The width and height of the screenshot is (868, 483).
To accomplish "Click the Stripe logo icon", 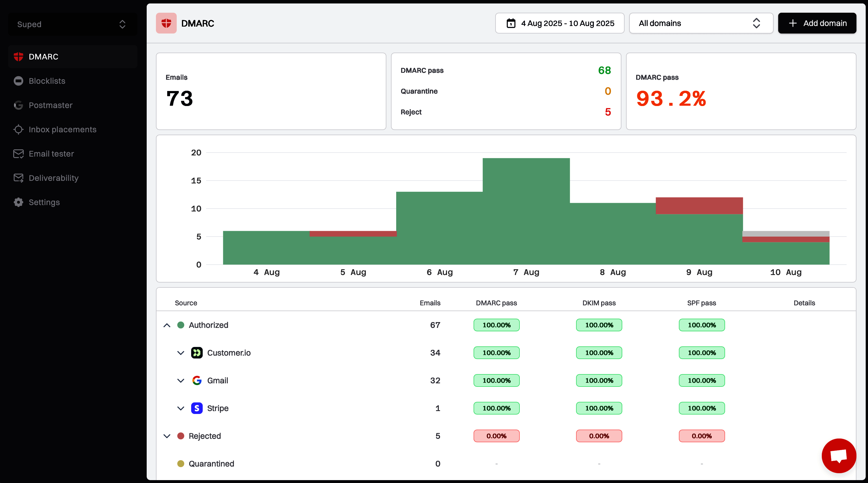I will click(197, 408).
